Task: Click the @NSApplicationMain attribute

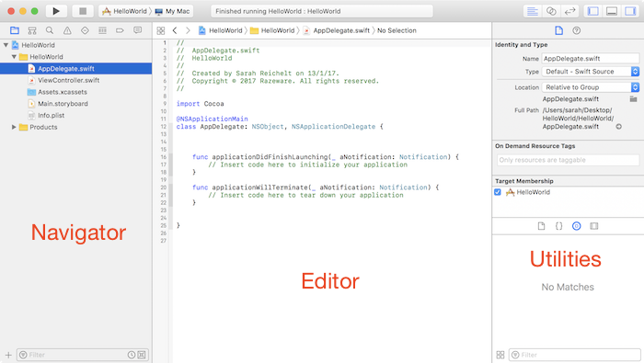Action: pos(212,119)
